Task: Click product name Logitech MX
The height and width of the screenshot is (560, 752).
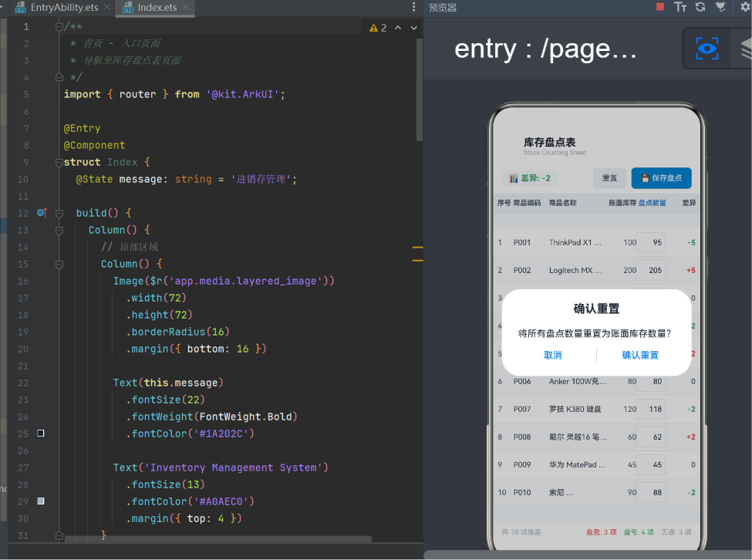Action: coord(575,271)
